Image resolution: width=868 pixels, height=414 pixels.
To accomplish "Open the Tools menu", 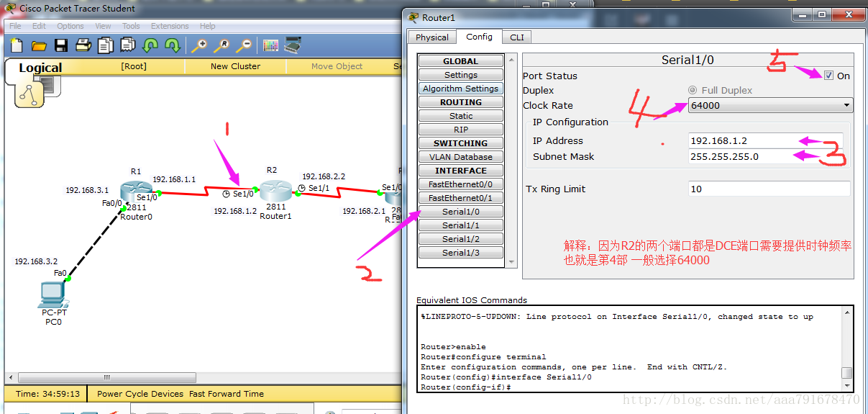I will coord(131,26).
